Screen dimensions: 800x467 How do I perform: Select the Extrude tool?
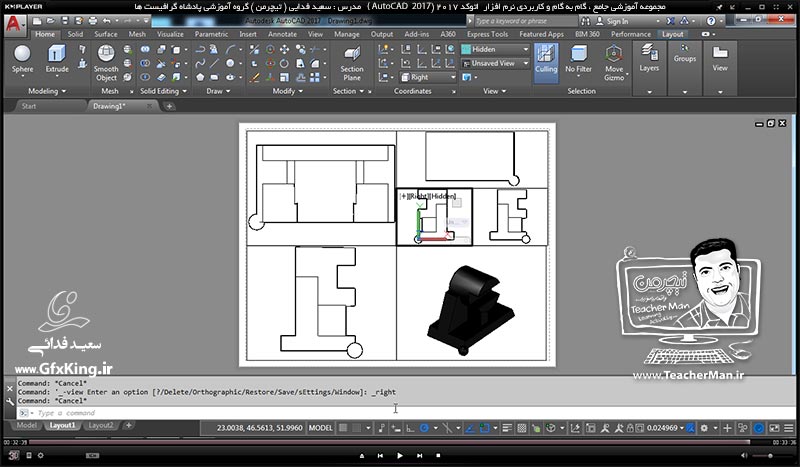tap(57, 60)
